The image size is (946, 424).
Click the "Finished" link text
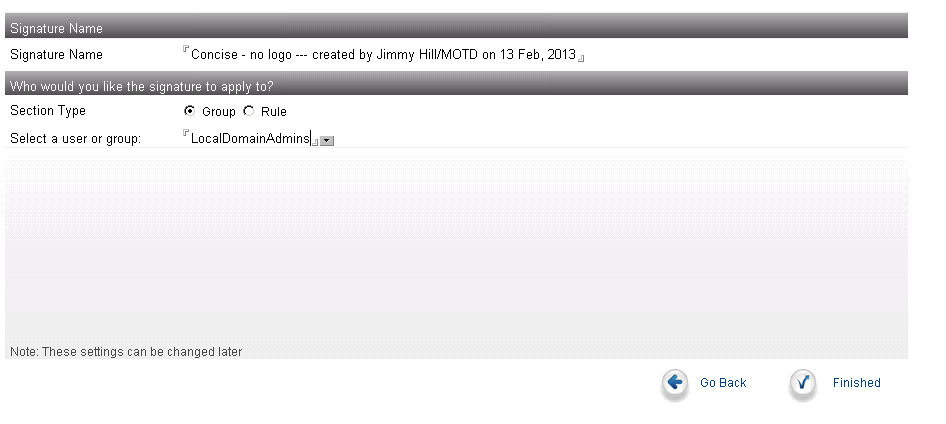(856, 383)
